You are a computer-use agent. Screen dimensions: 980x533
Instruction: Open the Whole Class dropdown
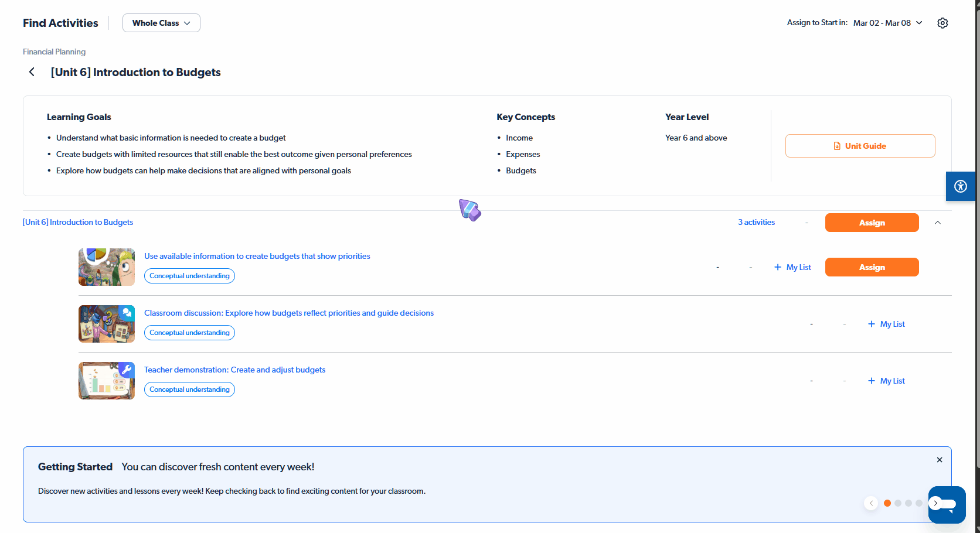pyautogui.click(x=161, y=23)
